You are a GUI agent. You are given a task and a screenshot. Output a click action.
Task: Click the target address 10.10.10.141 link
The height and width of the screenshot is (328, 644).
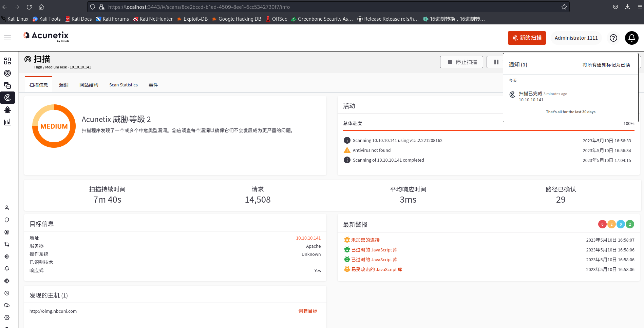pos(308,238)
